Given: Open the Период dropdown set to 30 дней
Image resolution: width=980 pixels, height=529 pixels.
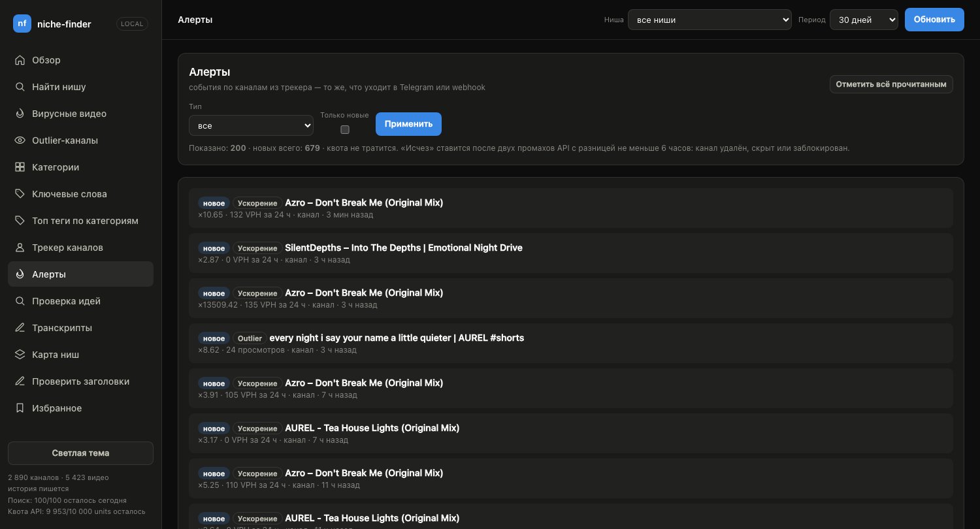Looking at the screenshot, I should point(864,20).
